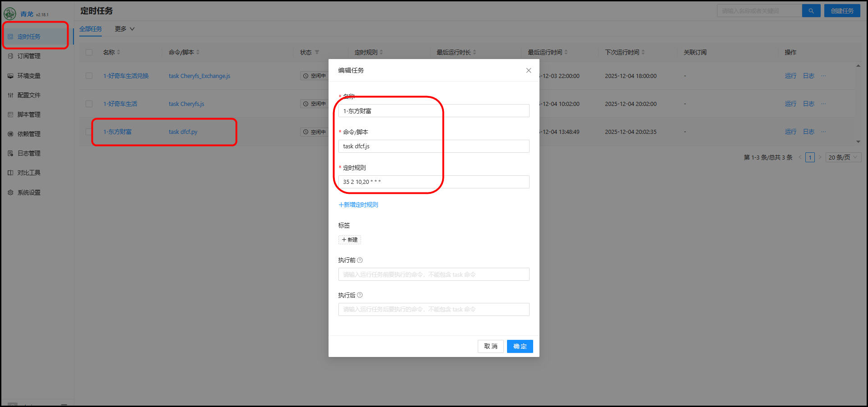Open 订阅管理 from sidebar
The width and height of the screenshot is (868, 407).
tap(29, 56)
